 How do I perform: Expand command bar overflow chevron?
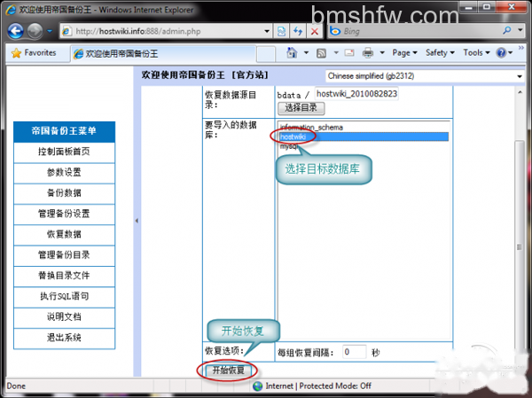point(520,49)
